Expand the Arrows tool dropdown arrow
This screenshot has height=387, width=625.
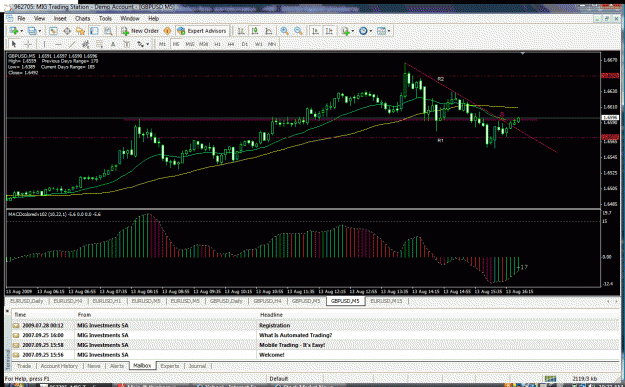(148, 44)
